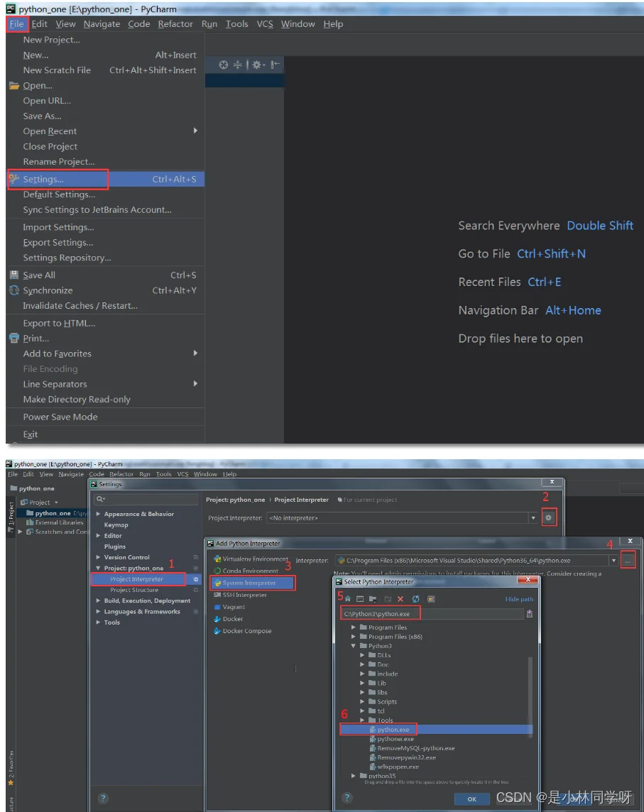Collapse Project: python_one settings node

(99, 568)
